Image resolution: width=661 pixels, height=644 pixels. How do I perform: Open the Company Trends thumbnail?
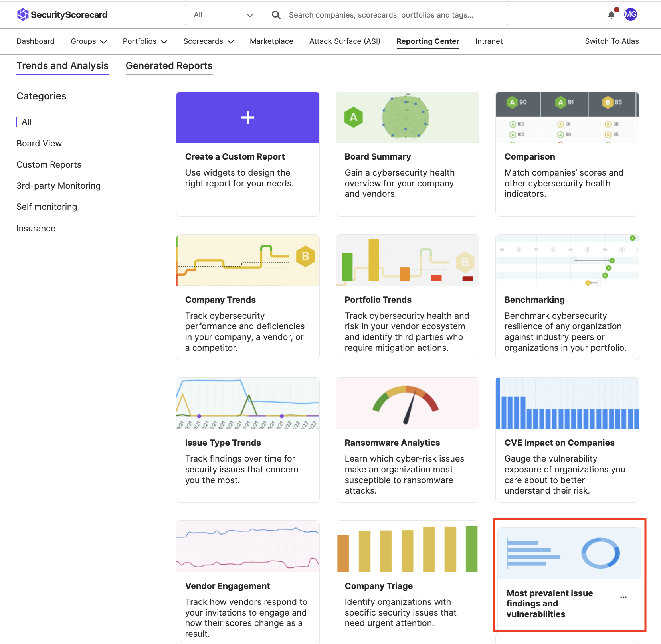click(x=248, y=260)
